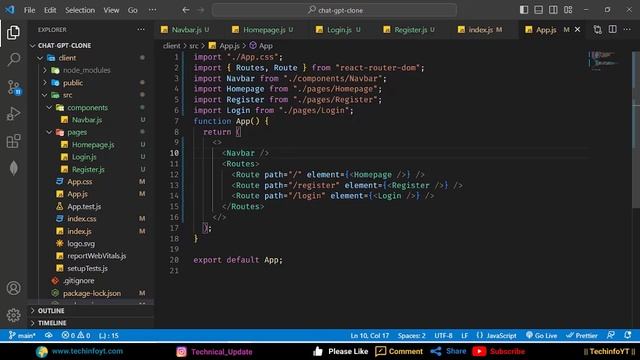
Task: Expand the TIMELINE section
Action: [52, 323]
